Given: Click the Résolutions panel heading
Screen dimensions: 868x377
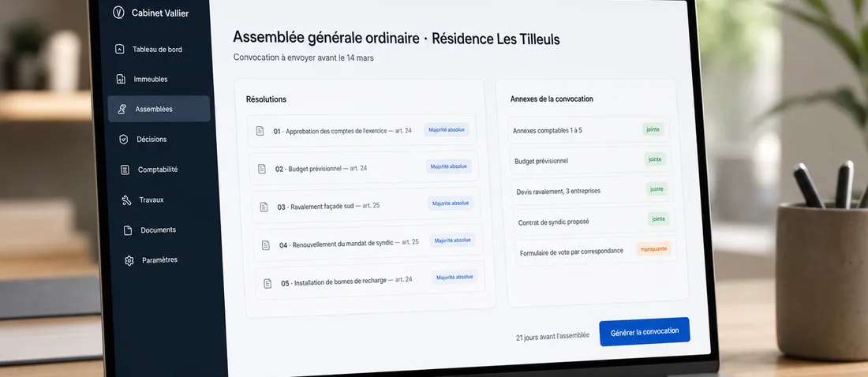Looking at the screenshot, I should coord(266,99).
